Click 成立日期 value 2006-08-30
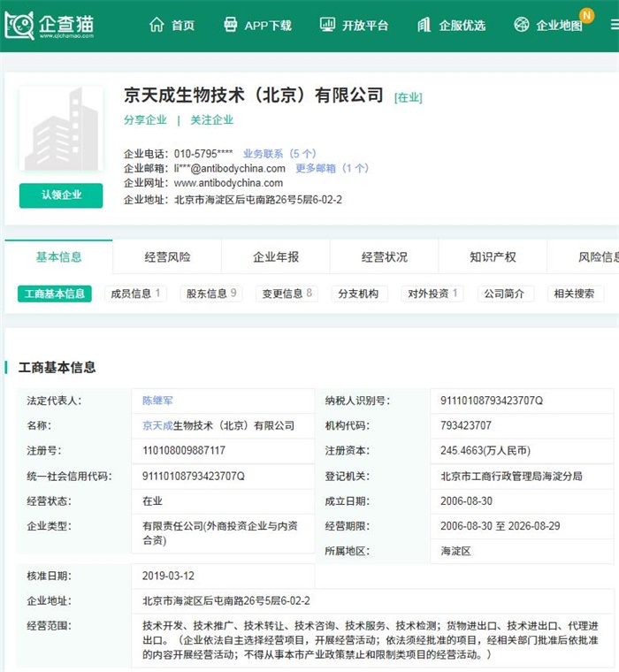The height and width of the screenshot is (672, 619). [466, 500]
